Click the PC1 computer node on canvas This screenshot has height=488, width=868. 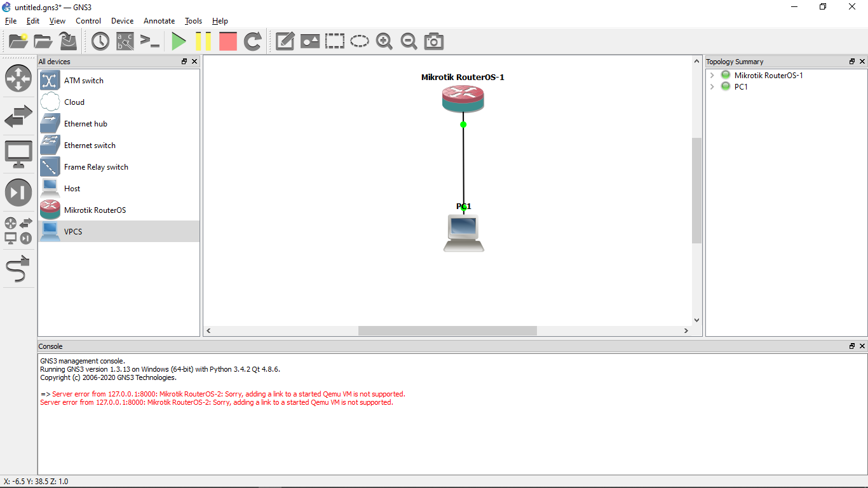464,233
